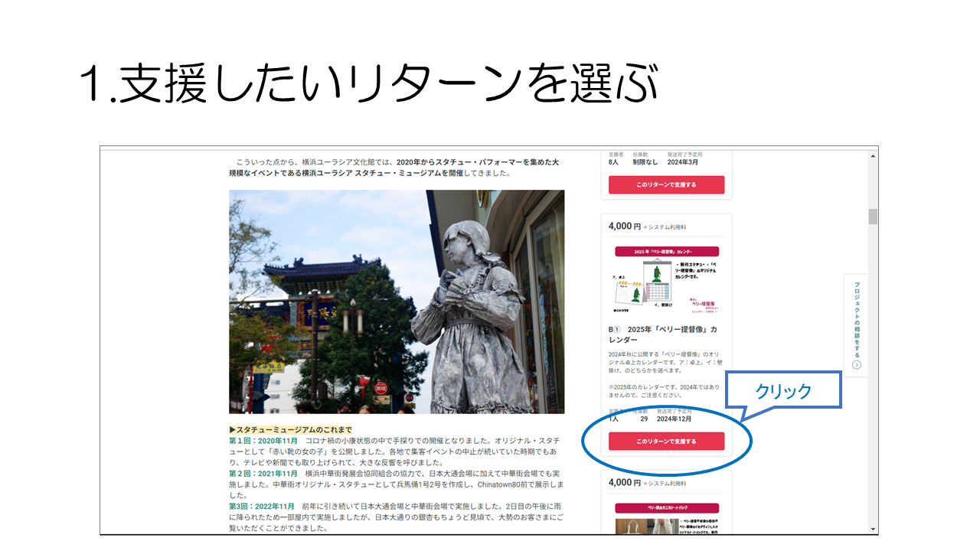Click the red 2025年 calendar banner label
980x551 pixels.
coord(666,251)
